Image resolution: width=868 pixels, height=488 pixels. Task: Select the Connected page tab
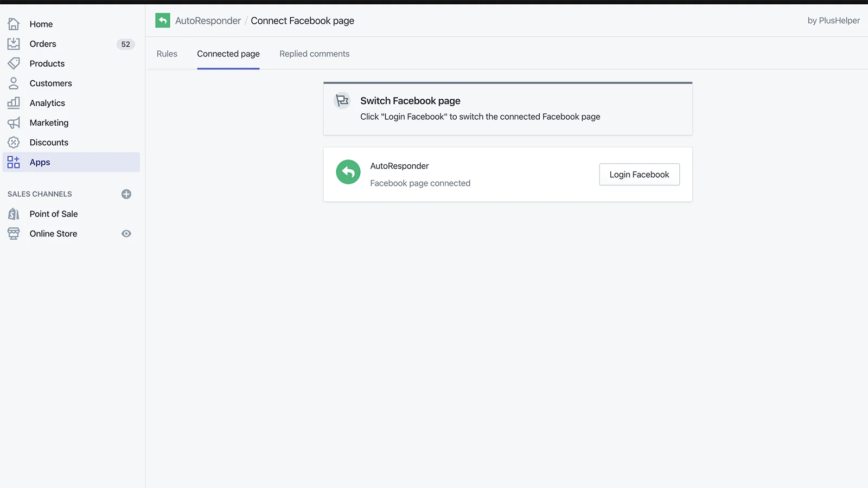point(228,54)
